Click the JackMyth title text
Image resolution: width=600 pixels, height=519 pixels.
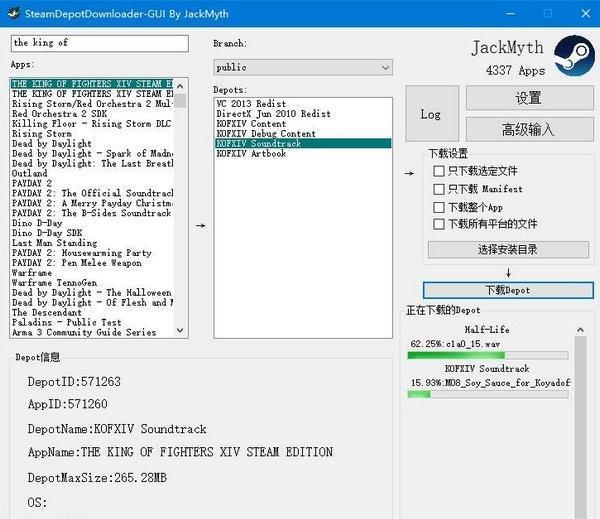(507, 48)
